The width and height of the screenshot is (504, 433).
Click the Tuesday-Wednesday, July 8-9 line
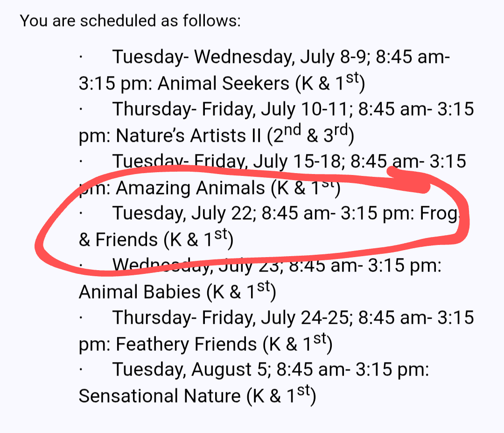(x=281, y=57)
